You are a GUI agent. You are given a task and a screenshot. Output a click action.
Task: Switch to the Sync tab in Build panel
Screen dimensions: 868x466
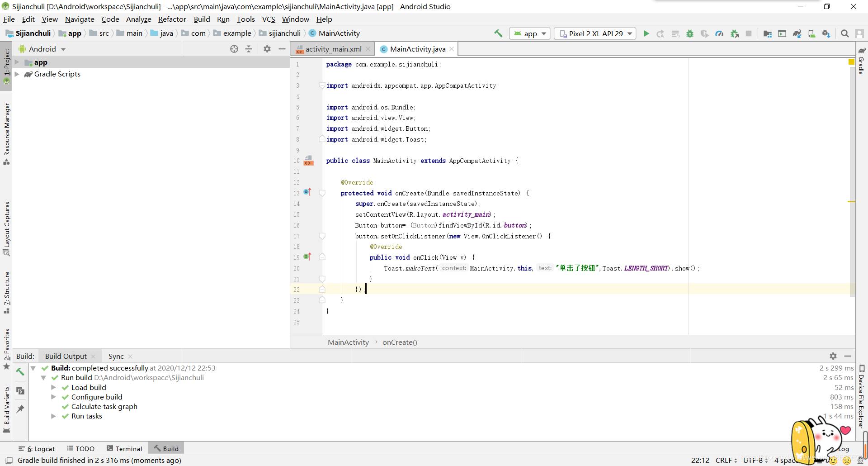point(116,357)
